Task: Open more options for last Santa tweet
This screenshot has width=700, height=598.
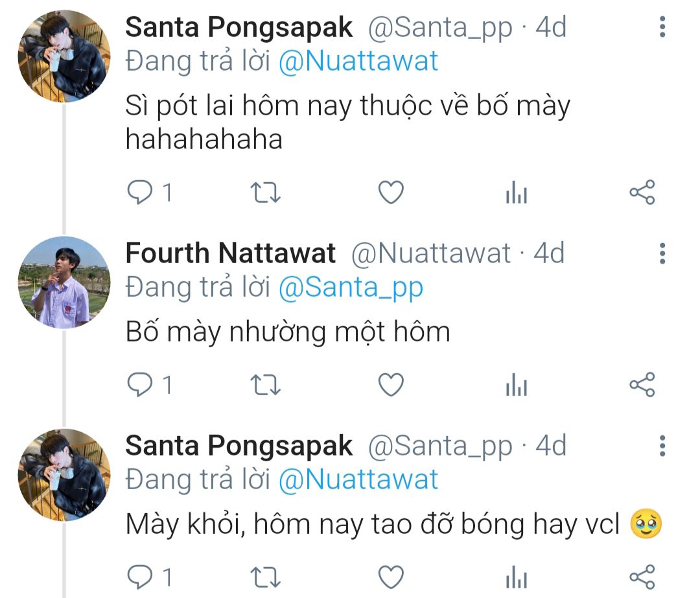Action: click(662, 446)
